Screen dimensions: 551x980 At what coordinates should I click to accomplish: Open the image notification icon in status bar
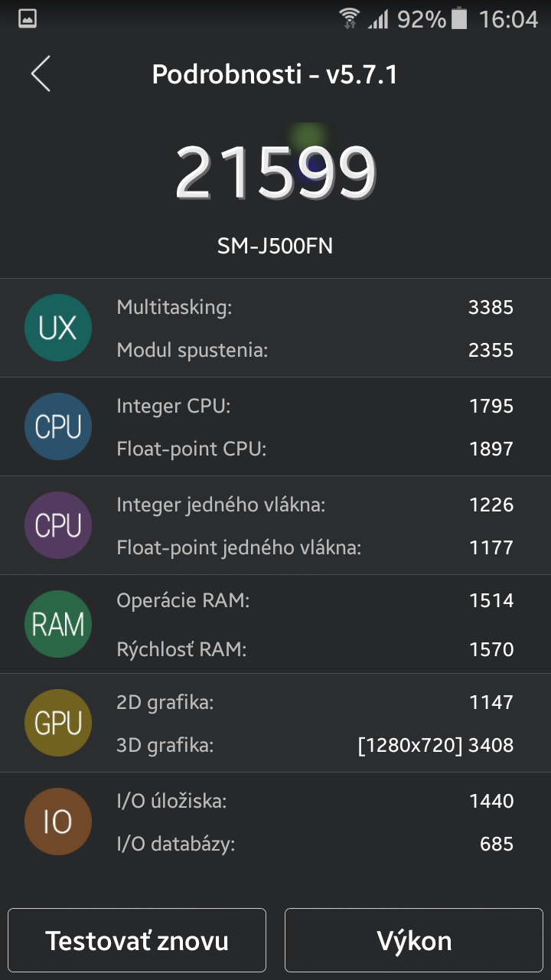[x=28, y=19]
